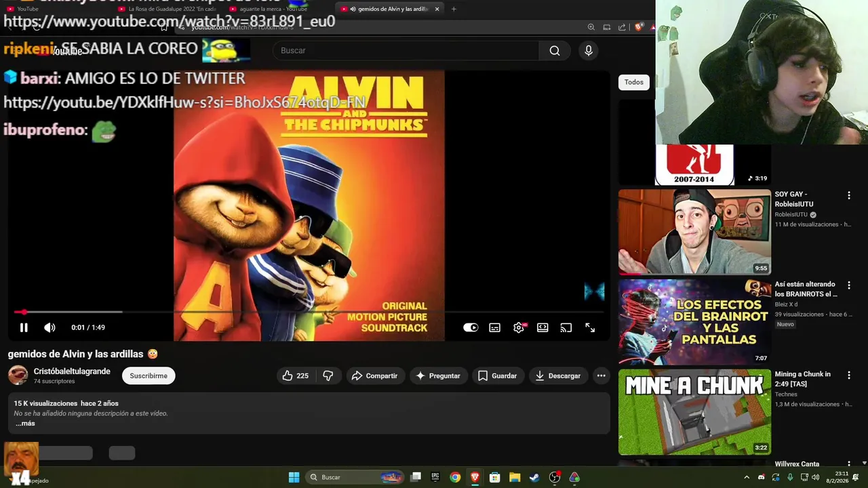Start voice search with the microphone icon

click(x=589, y=51)
